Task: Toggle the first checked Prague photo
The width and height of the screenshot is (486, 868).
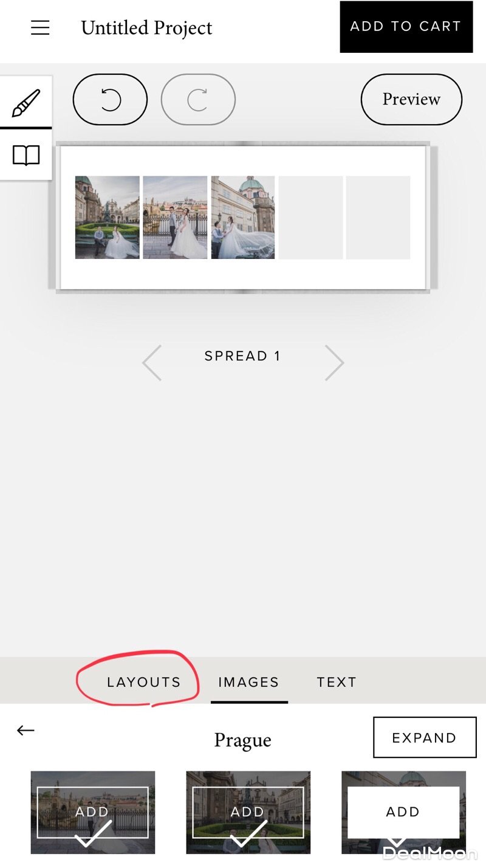Action: tap(93, 812)
